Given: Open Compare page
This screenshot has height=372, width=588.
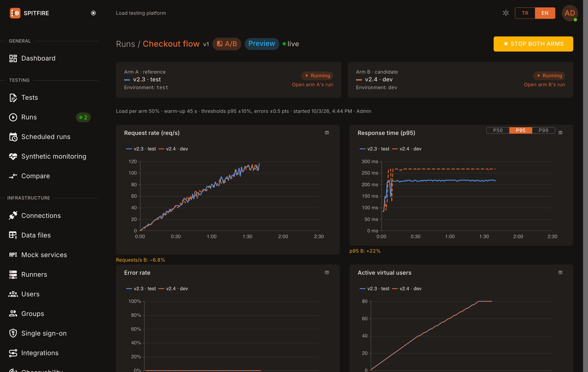Looking at the screenshot, I should click(x=36, y=176).
